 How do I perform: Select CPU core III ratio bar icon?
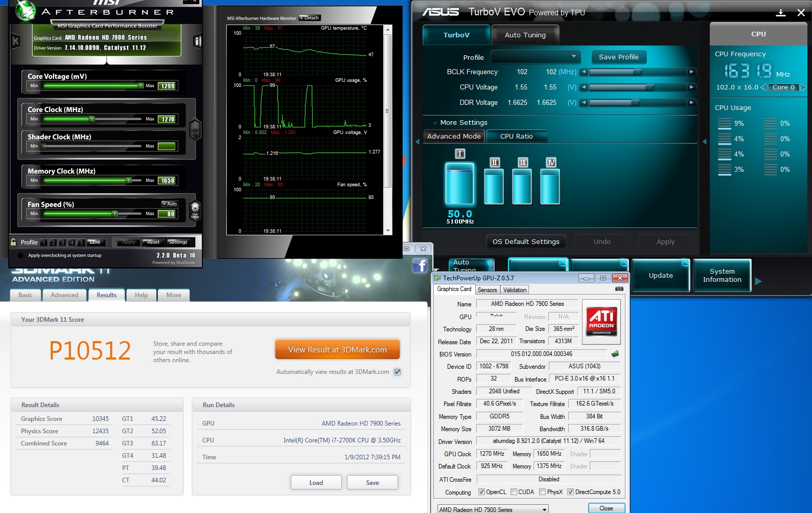tap(522, 186)
